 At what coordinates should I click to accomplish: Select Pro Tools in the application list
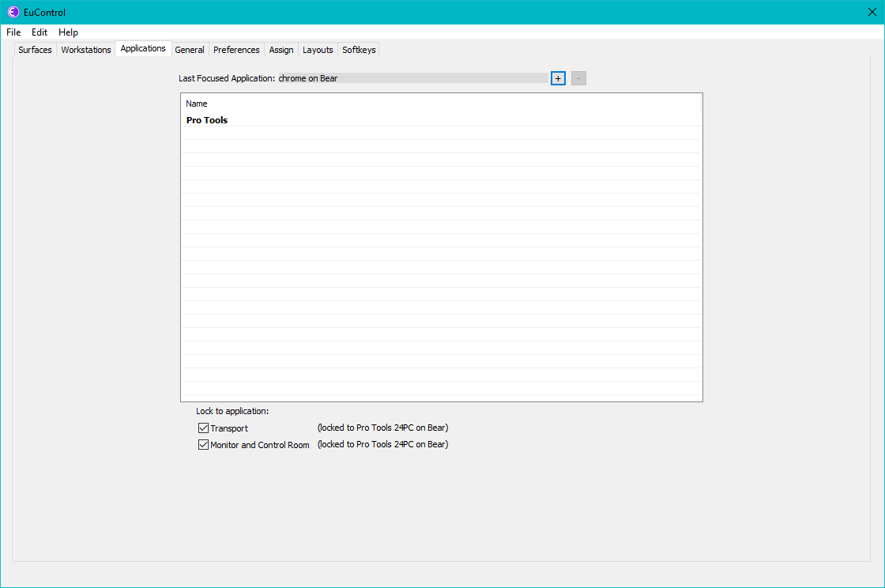point(207,120)
